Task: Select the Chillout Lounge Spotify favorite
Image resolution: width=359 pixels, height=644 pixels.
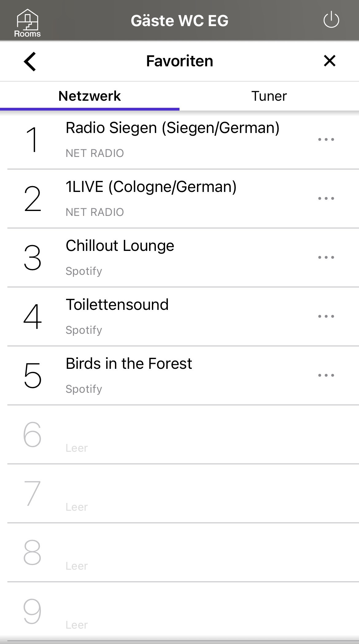Action: click(x=120, y=257)
